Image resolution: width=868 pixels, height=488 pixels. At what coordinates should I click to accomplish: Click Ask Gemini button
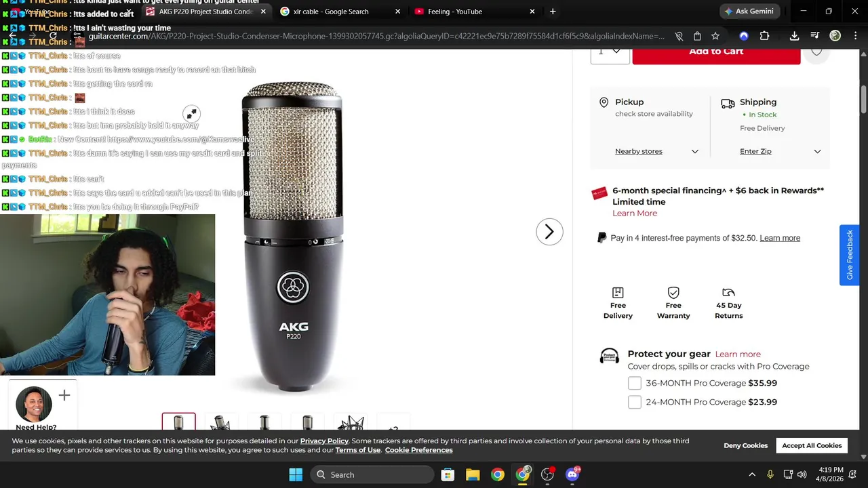(x=749, y=12)
